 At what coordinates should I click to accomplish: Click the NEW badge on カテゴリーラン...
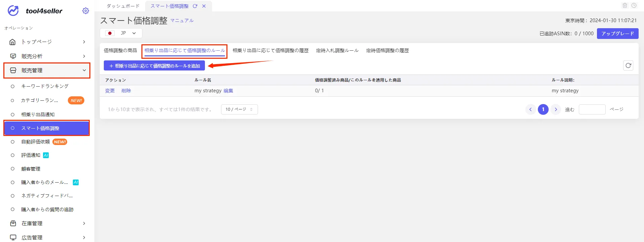click(x=76, y=100)
